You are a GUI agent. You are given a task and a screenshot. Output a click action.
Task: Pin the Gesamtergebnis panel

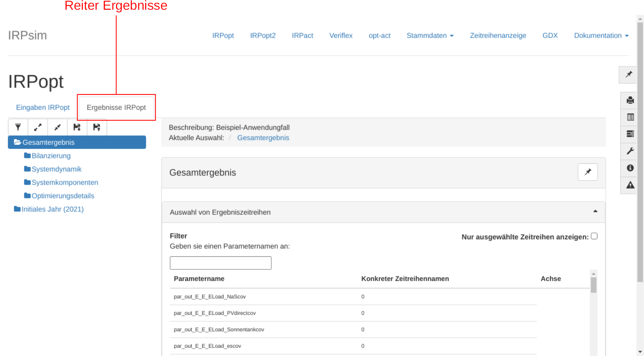pyautogui.click(x=588, y=172)
